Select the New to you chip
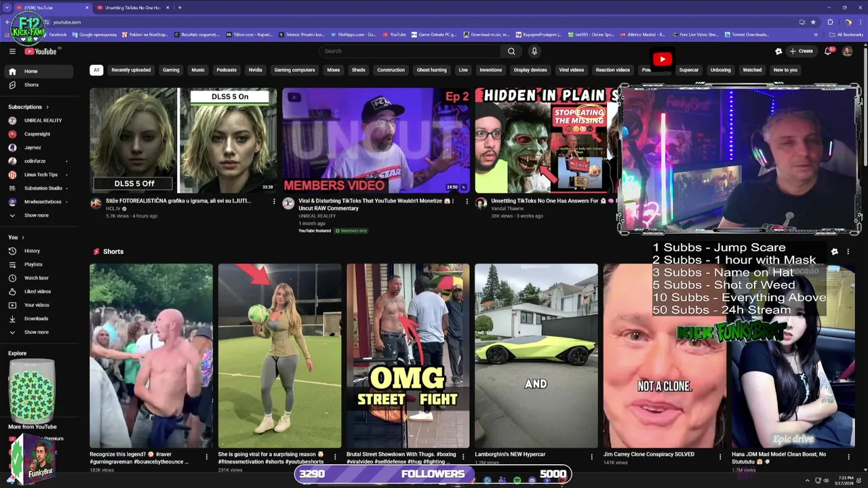Screen dimensions: 868x488 [785, 70]
